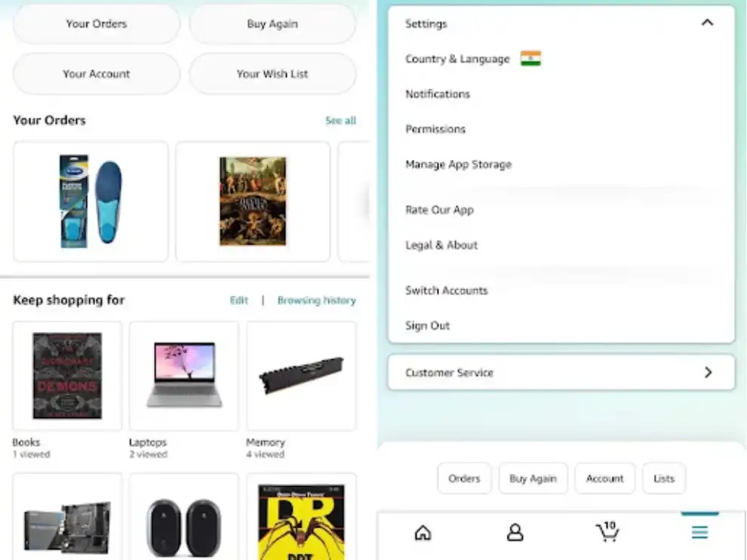Collapse the Settings section using the up chevron
This screenshot has height=560, width=747.
point(708,23)
